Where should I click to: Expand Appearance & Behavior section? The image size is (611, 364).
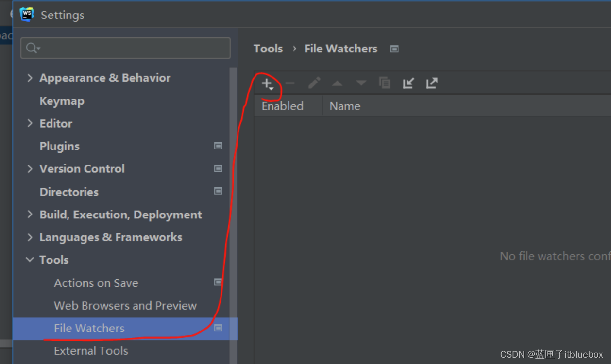tap(30, 78)
